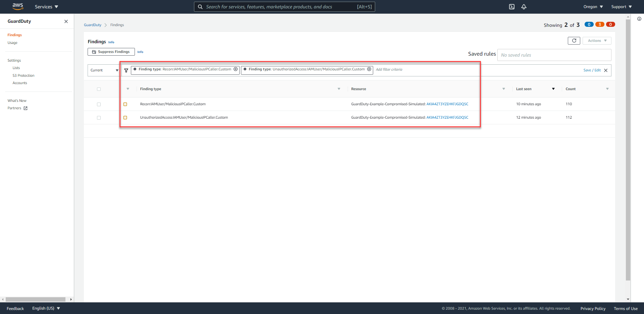Focus the AWS services search box
Viewport: 644px width, 314px height.
click(285, 7)
